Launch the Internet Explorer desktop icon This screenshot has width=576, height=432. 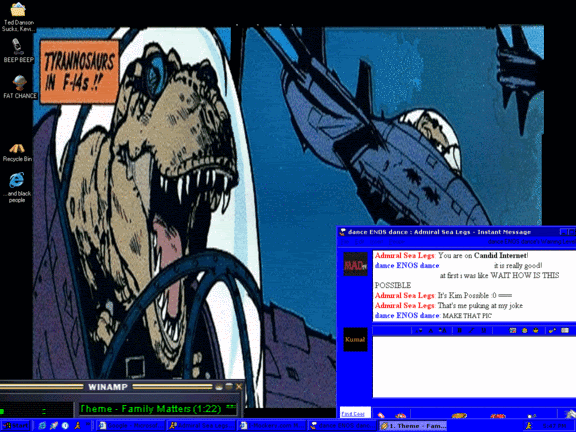[x=17, y=180]
